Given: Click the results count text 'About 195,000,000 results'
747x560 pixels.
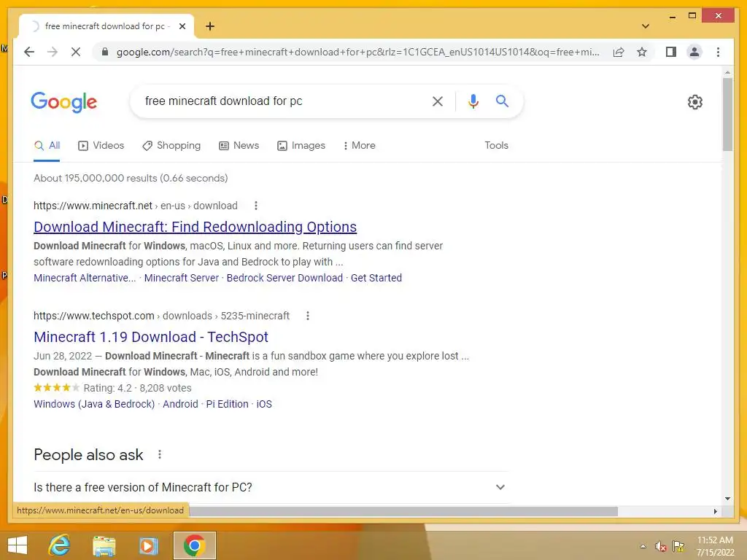Looking at the screenshot, I should 96,178.
